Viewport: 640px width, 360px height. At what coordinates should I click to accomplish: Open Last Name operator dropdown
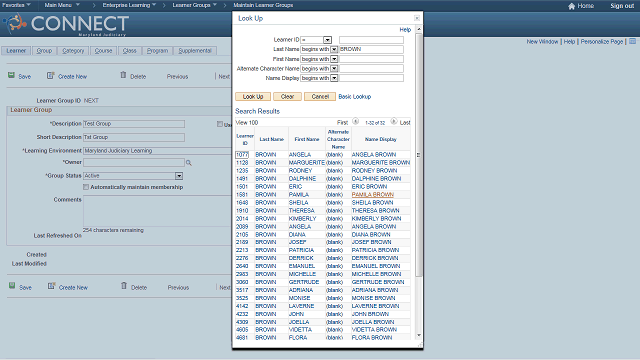pos(334,49)
